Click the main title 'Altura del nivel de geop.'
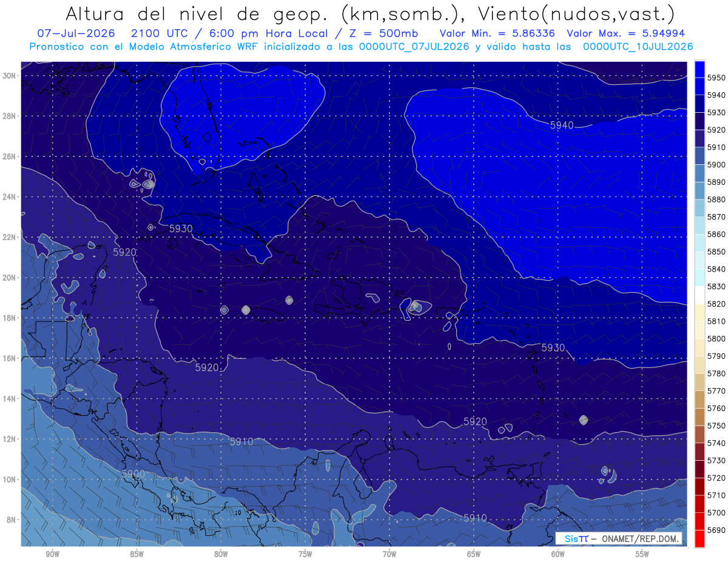This screenshot has width=728, height=562. click(x=195, y=13)
